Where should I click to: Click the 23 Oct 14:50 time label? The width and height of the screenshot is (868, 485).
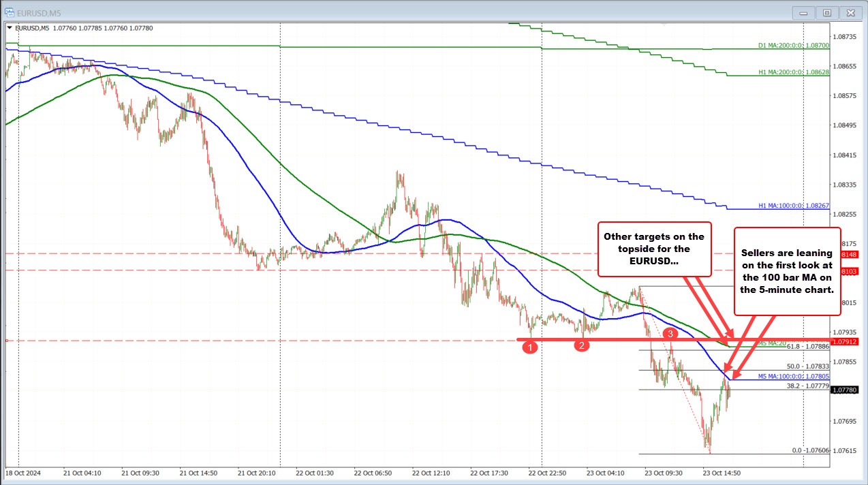click(722, 472)
